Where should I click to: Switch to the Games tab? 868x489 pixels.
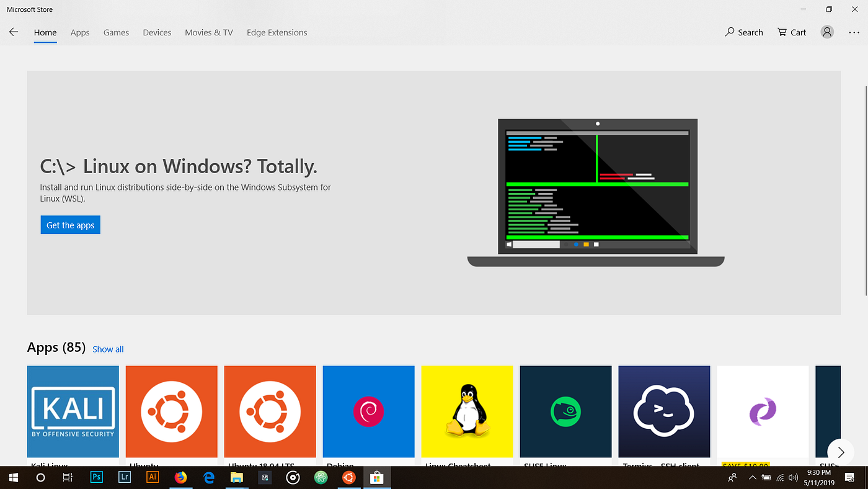tap(116, 32)
